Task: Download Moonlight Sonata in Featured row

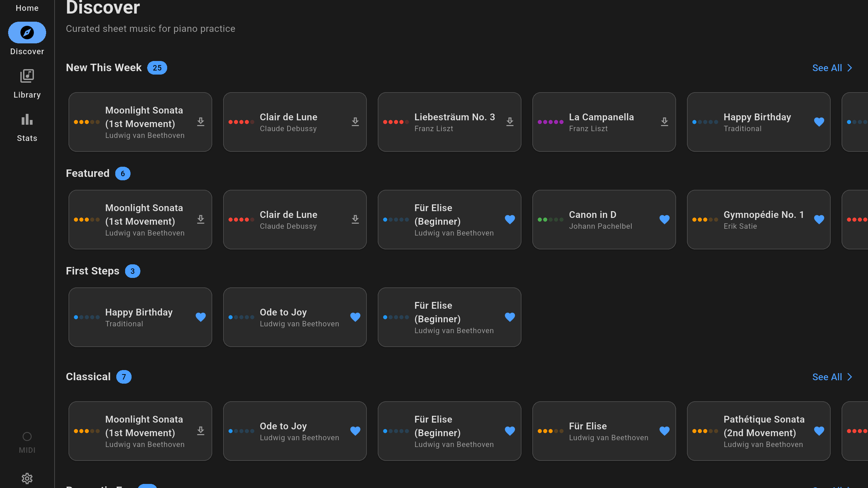Action: [x=201, y=220]
